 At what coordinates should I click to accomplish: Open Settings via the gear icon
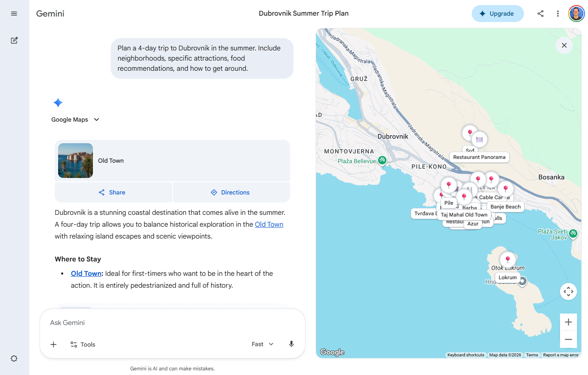coord(14,358)
